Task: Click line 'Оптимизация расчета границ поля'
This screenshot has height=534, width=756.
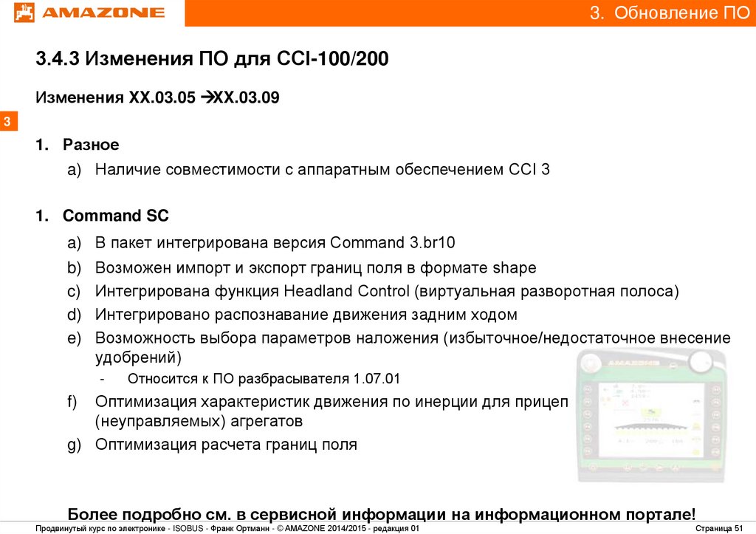Action: [x=226, y=445]
